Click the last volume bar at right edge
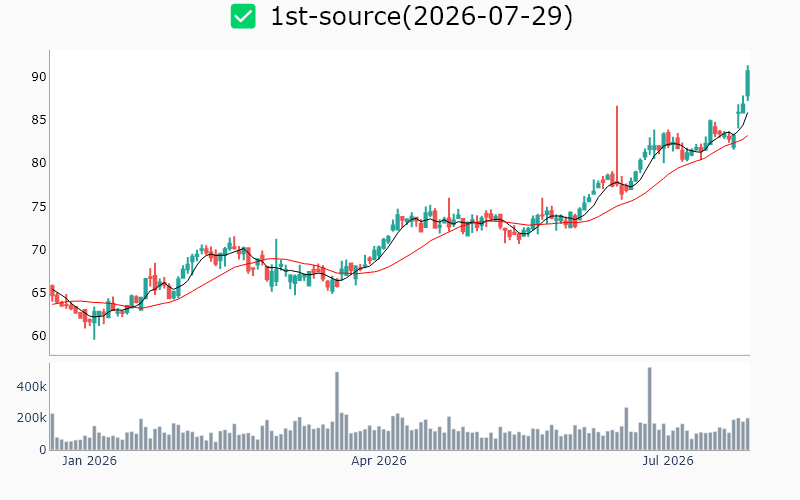This screenshot has width=800, height=500. tap(747, 434)
